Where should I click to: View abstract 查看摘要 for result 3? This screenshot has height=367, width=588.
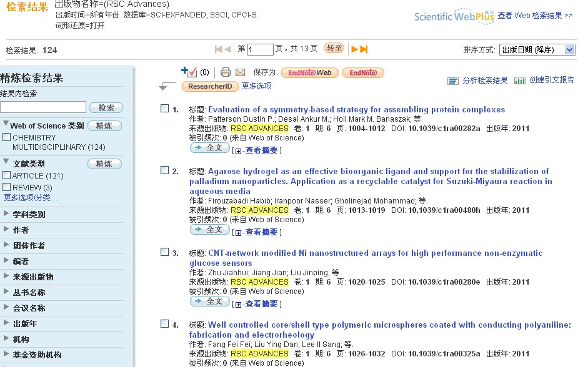(261, 304)
